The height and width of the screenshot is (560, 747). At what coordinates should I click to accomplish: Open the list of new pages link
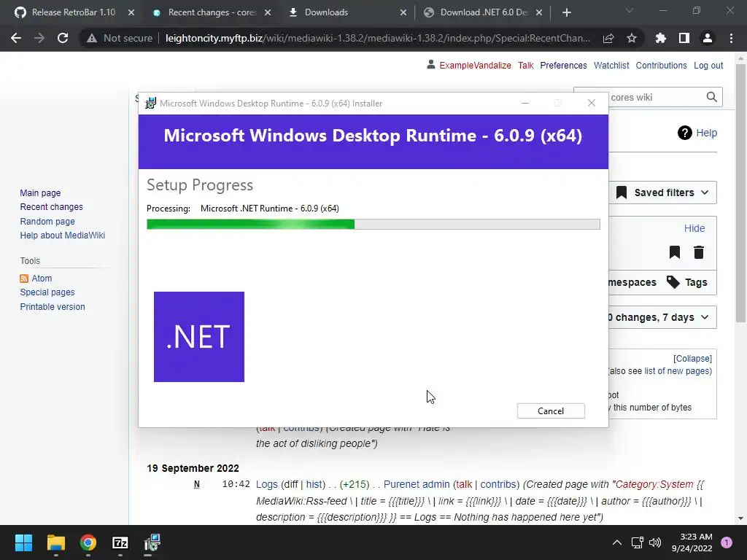677,371
